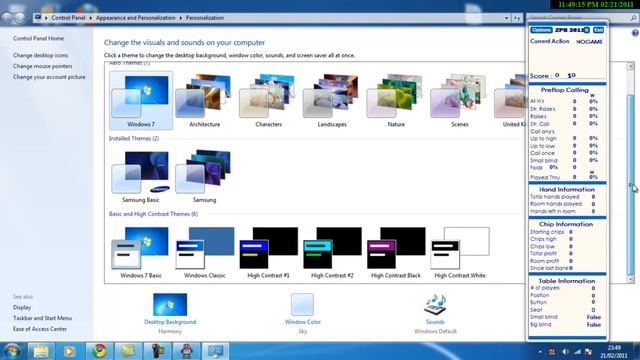The image size is (640, 360).
Task: Open Windows Media Player taskbar icon
Action: coord(69,351)
